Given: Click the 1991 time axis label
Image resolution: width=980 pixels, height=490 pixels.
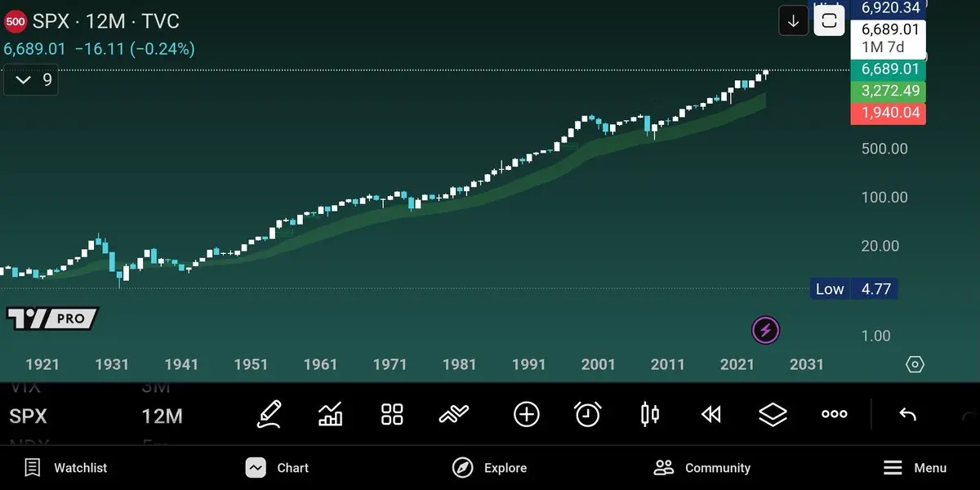Looking at the screenshot, I should click(x=528, y=365).
